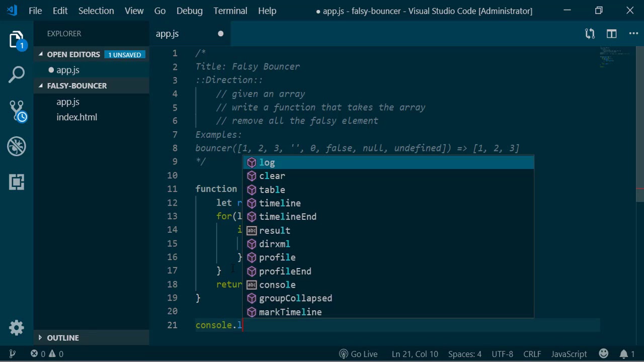Select the timelineEnd suggestion
Viewport: 644px width, 362px height.
pyautogui.click(x=388, y=217)
